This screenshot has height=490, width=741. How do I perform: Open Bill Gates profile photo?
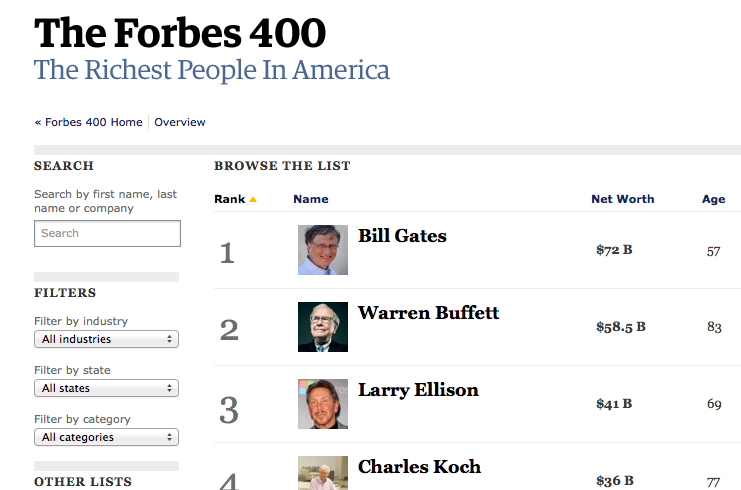click(323, 250)
